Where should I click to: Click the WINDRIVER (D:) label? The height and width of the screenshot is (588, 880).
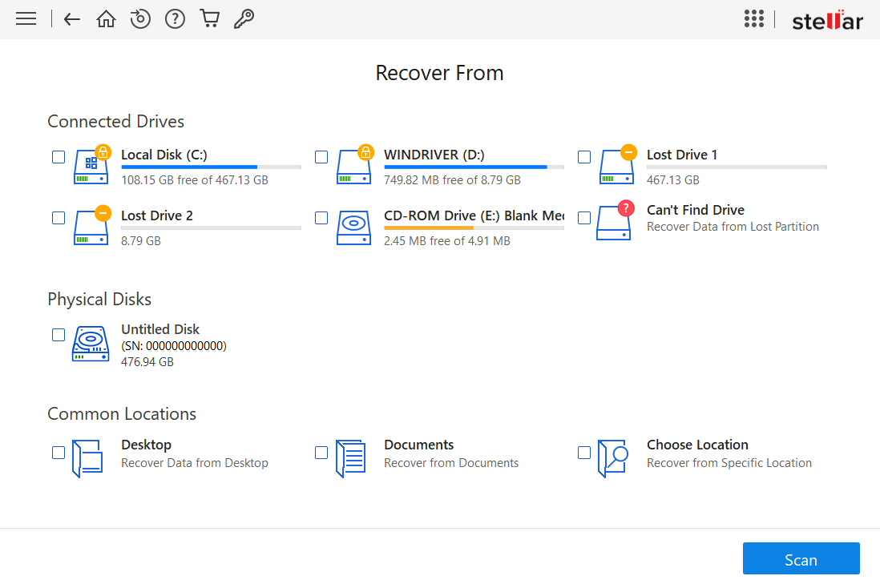click(434, 155)
